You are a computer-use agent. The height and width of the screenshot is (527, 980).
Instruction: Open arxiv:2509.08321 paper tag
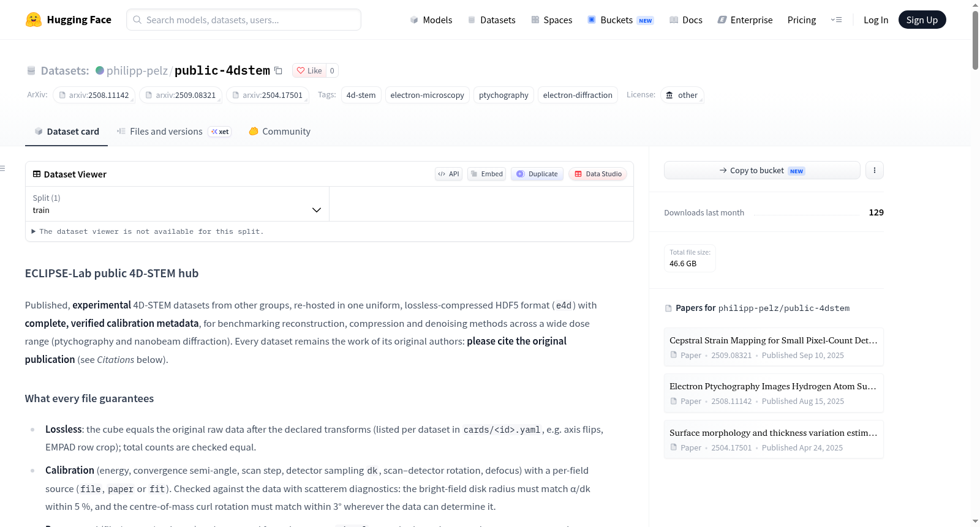click(181, 95)
